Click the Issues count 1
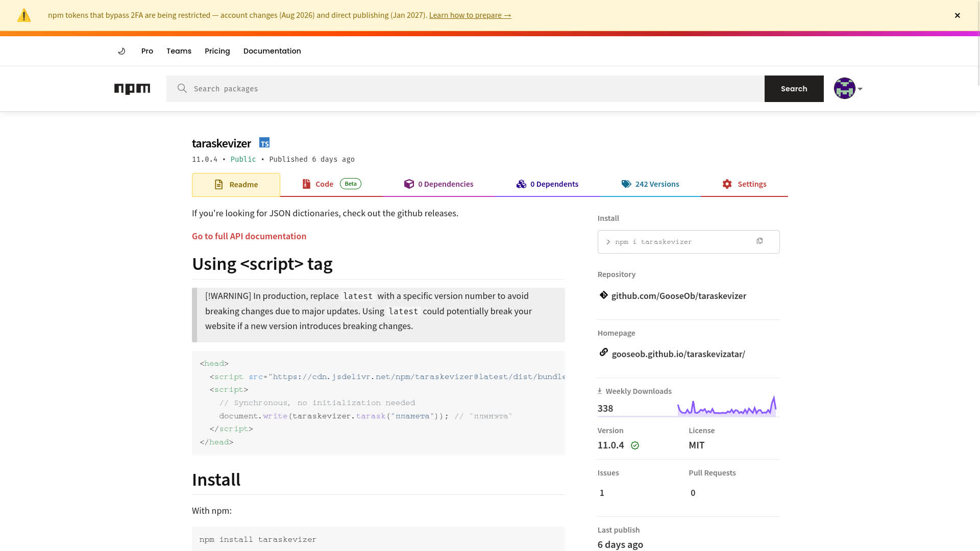The width and height of the screenshot is (980, 551). [602, 493]
